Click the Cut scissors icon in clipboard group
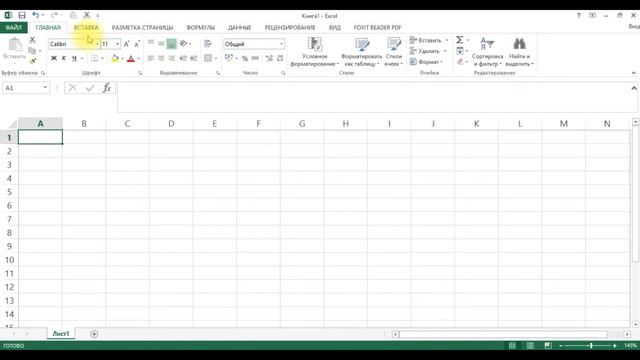The height and width of the screenshot is (360, 640). (32, 40)
